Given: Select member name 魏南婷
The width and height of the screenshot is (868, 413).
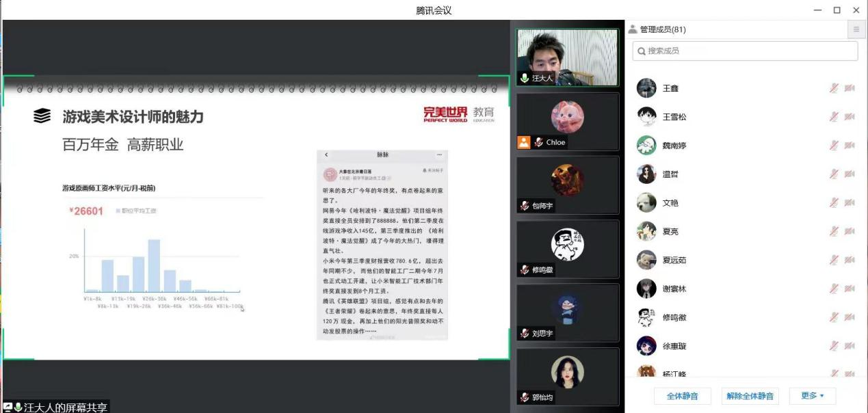Looking at the screenshot, I should pos(674,146).
